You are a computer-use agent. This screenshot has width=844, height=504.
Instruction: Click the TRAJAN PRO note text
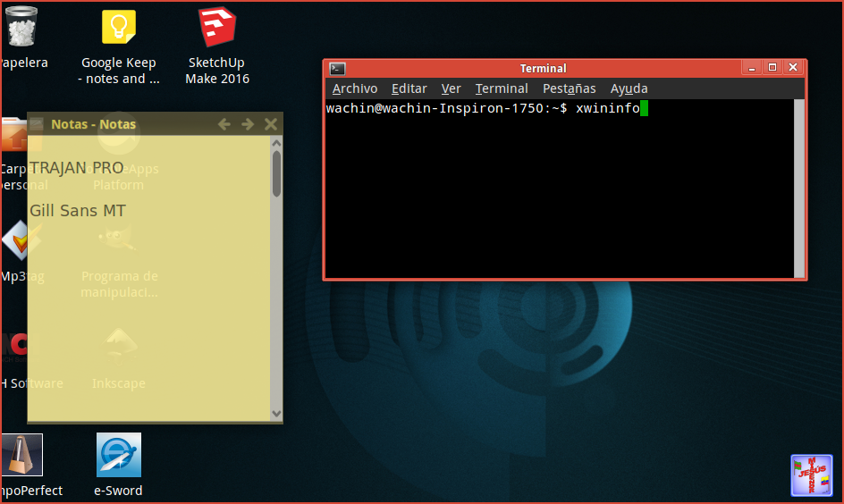(76, 168)
